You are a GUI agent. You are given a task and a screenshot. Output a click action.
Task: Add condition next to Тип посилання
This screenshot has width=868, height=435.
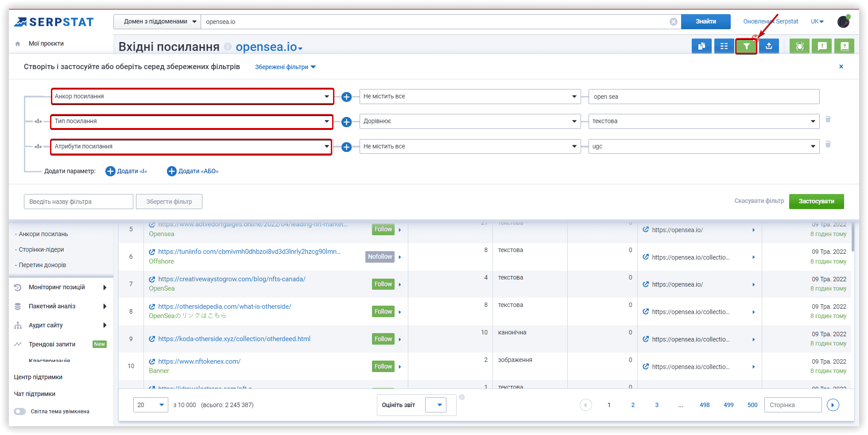(346, 122)
